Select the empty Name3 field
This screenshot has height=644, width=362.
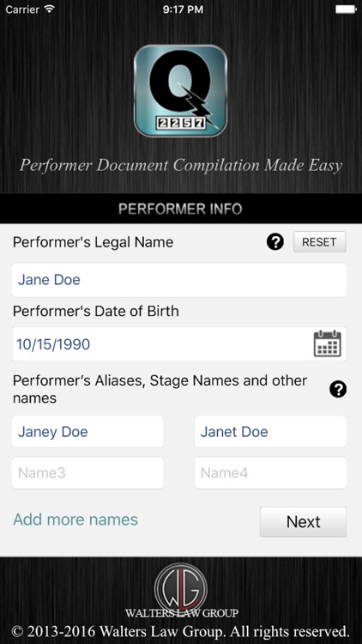coord(87,473)
